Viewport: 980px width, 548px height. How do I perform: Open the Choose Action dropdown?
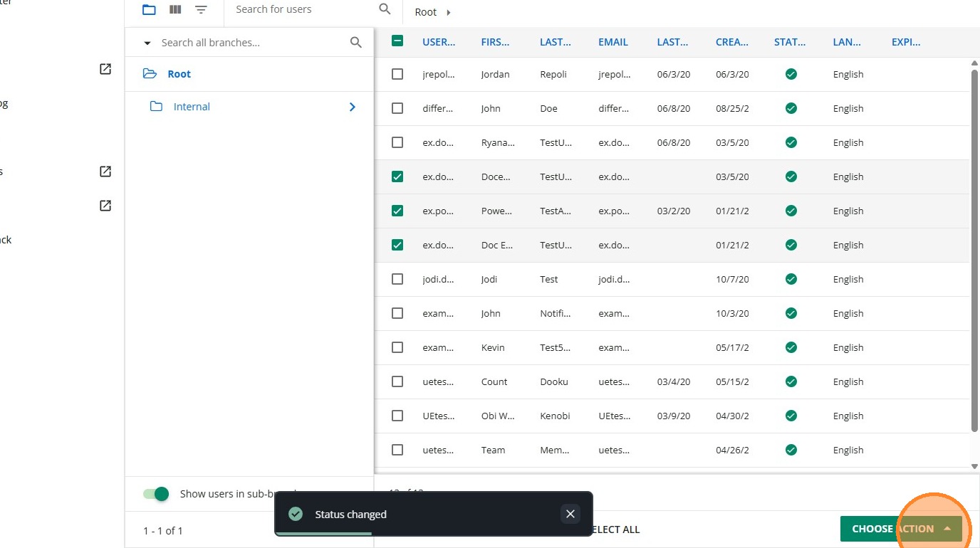[901, 529]
